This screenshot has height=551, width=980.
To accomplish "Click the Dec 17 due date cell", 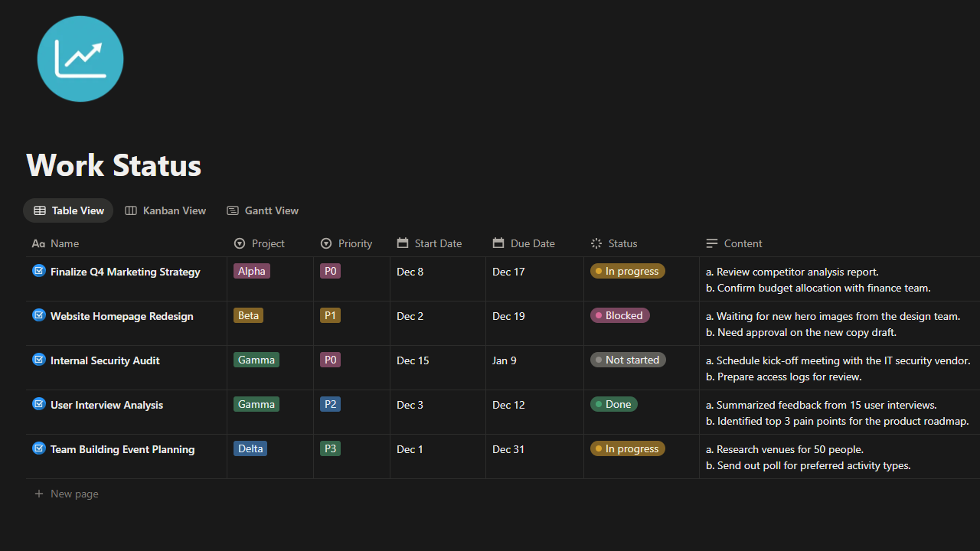I will pyautogui.click(x=534, y=279).
